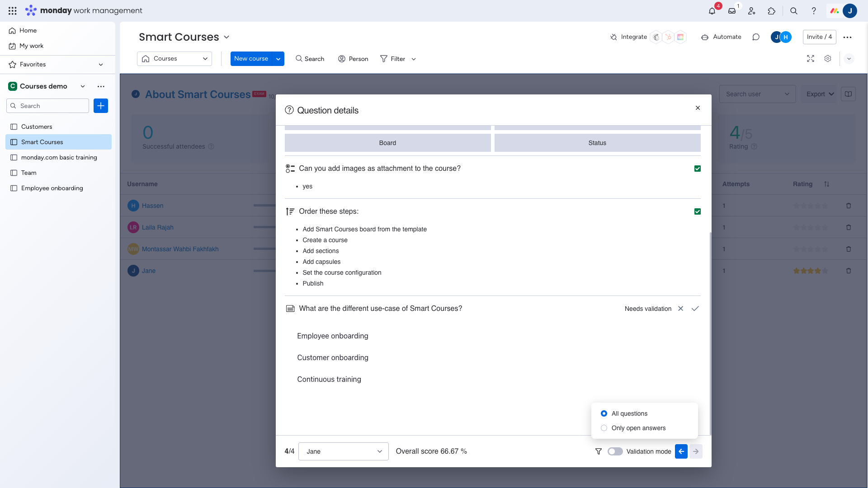The image size is (868, 488).
Task: Open the notifications bell
Action: [x=712, y=11]
